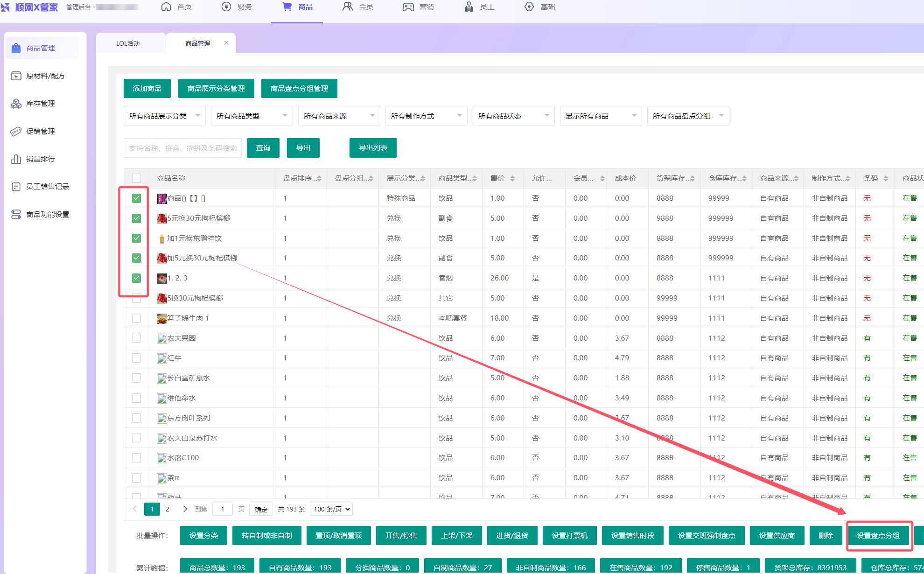Focus the product name search field

(x=182, y=148)
